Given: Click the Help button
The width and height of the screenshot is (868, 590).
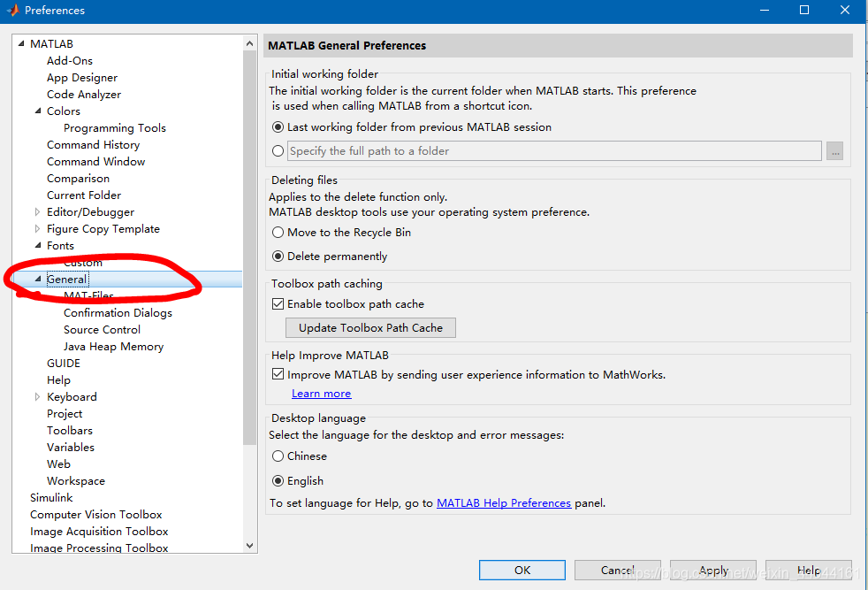Looking at the screenshot, I should [808, 570].
